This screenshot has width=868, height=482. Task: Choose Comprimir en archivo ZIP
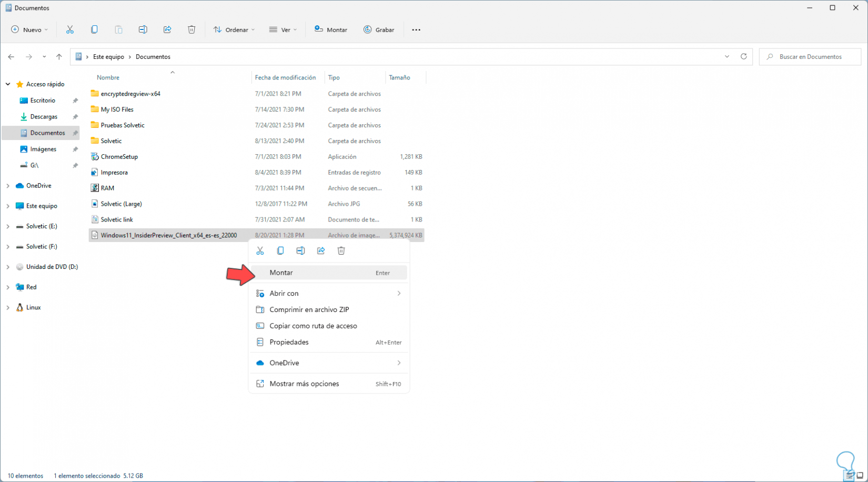(329, 309)
